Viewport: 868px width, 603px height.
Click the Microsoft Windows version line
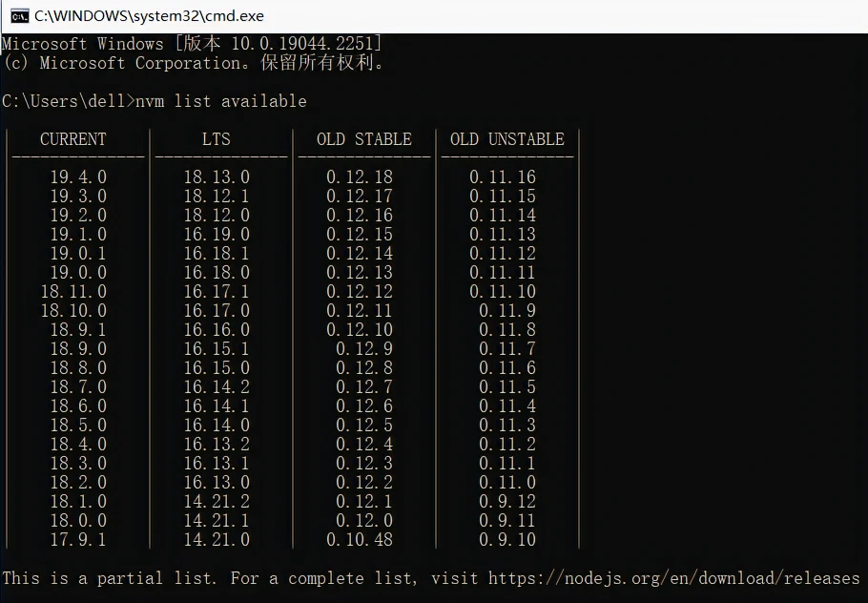click(x=192, y=44)
